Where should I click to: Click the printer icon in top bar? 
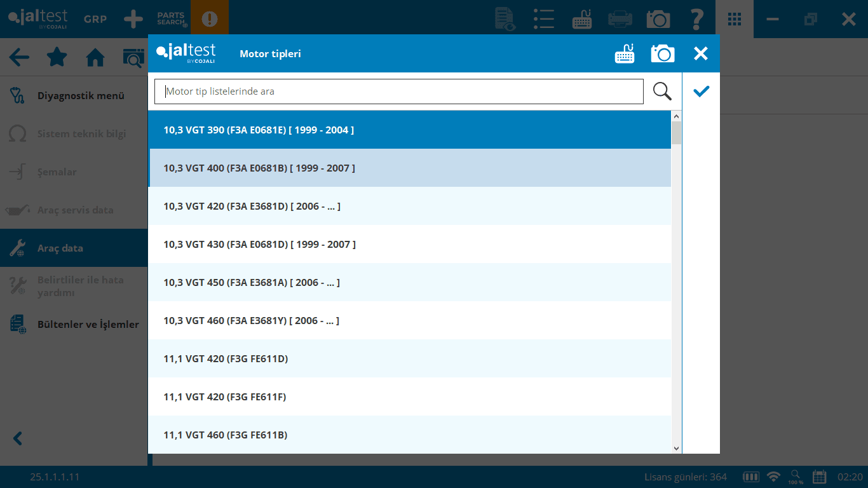click(620, 19)
